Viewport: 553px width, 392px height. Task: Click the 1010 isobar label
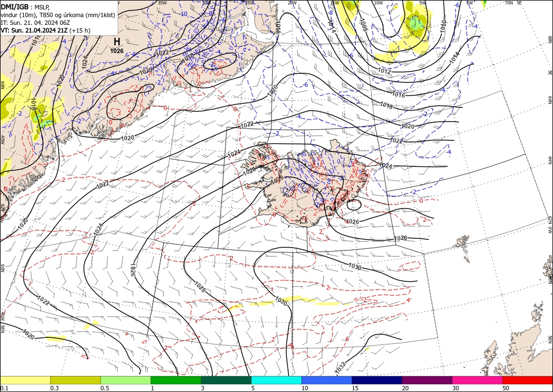[444, 26]
